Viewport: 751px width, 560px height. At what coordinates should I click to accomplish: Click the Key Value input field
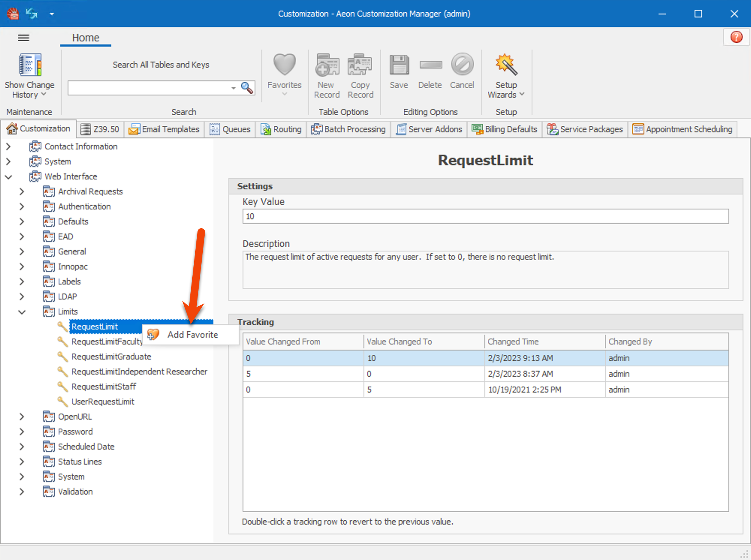pos(485,217)
